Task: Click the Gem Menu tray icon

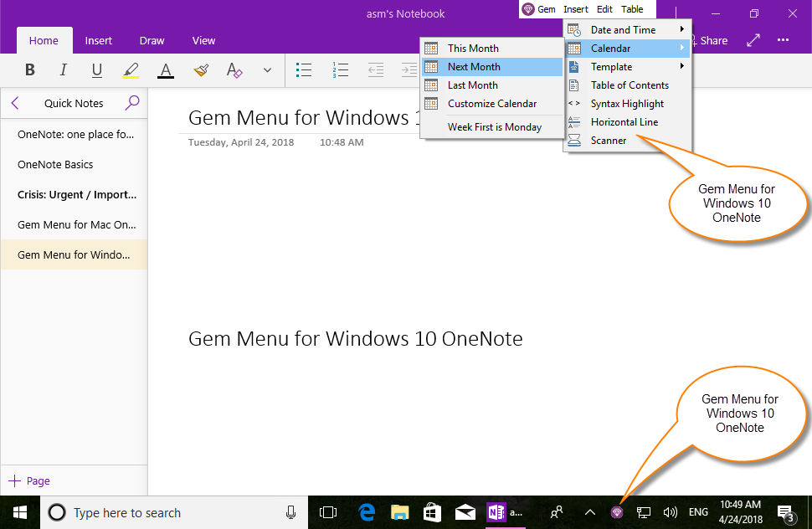Action: pos(616,512)
